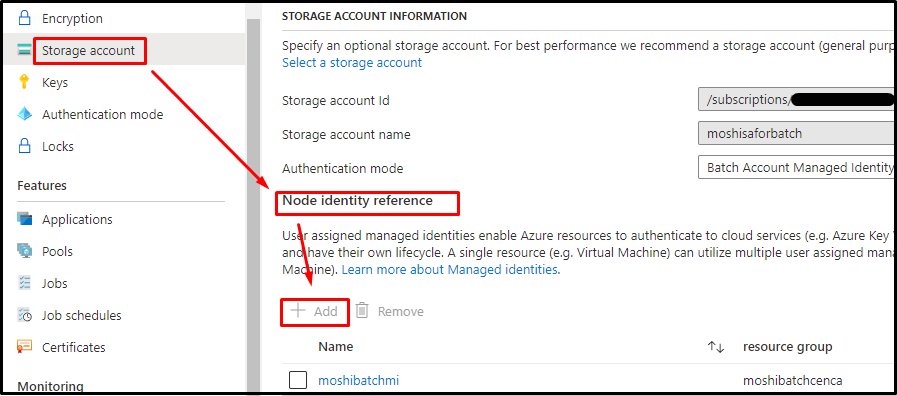Image resolution: width=897 pixels, height=396 pixels.
Task: Click the Applications icon under Features
Action: click(x=25, y=219)
